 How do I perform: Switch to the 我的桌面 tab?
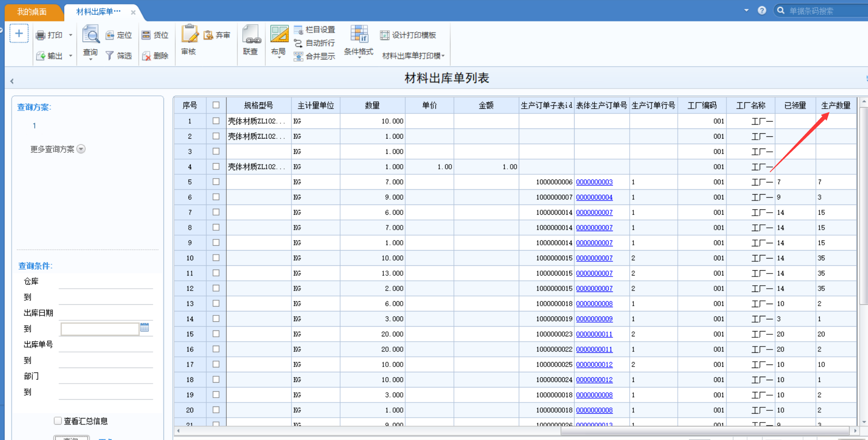coord(32,12)
